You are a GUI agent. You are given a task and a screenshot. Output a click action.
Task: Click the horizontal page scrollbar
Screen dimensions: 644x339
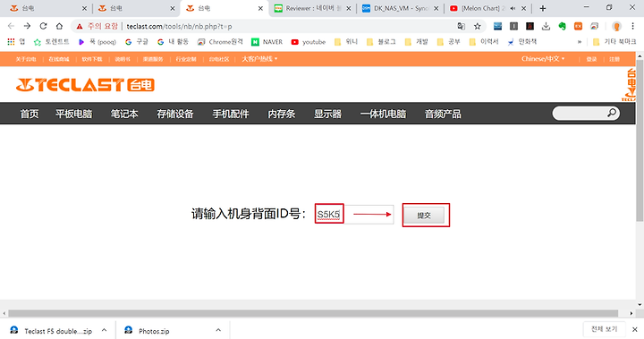(x=313, y=313)
